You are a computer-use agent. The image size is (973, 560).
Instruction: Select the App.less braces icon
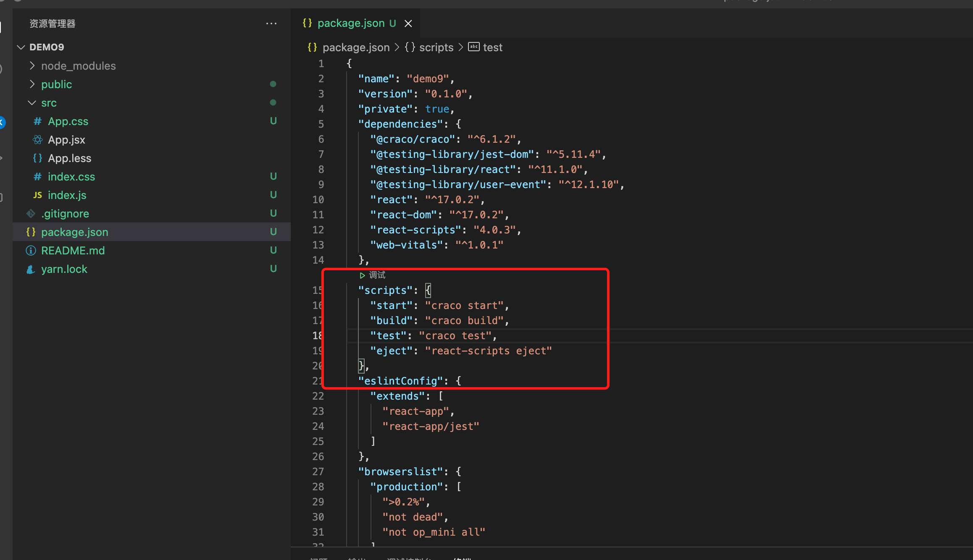click(38, 158)
